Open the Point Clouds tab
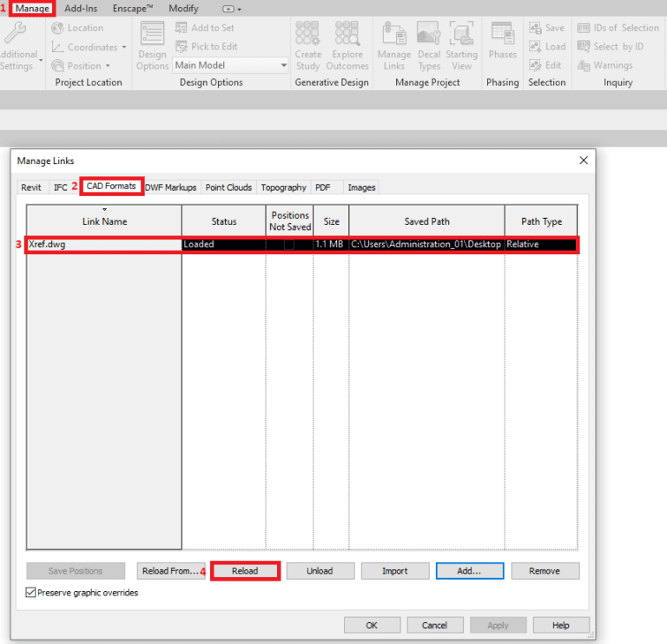This screenshot has height=644, width=667. pos(228,187)
